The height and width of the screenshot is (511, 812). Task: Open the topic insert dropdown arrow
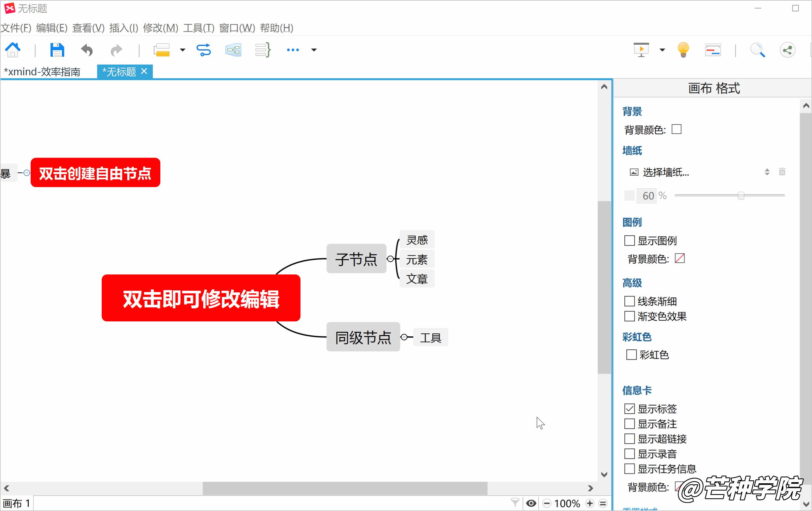(x=182, y=50)
